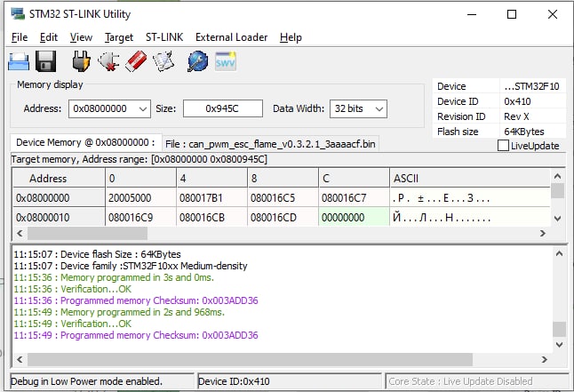Click log panel scroll up arrow
Image resolution: width=574 pixels, height=392 pixels.
(559, 253)
